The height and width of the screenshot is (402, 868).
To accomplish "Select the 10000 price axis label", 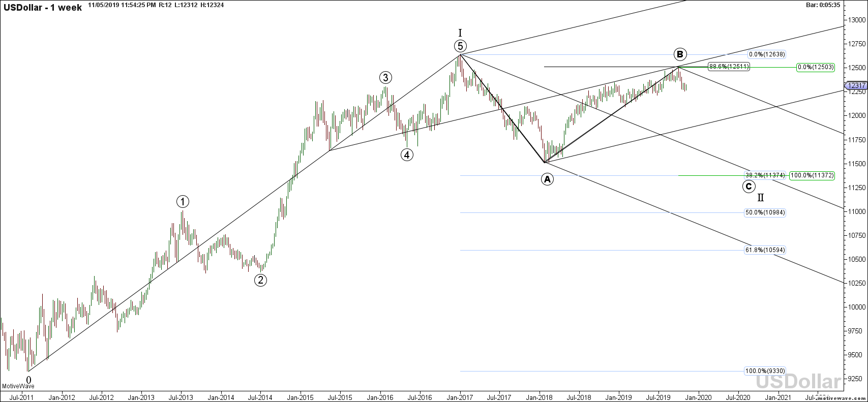I will pos(856,307).
